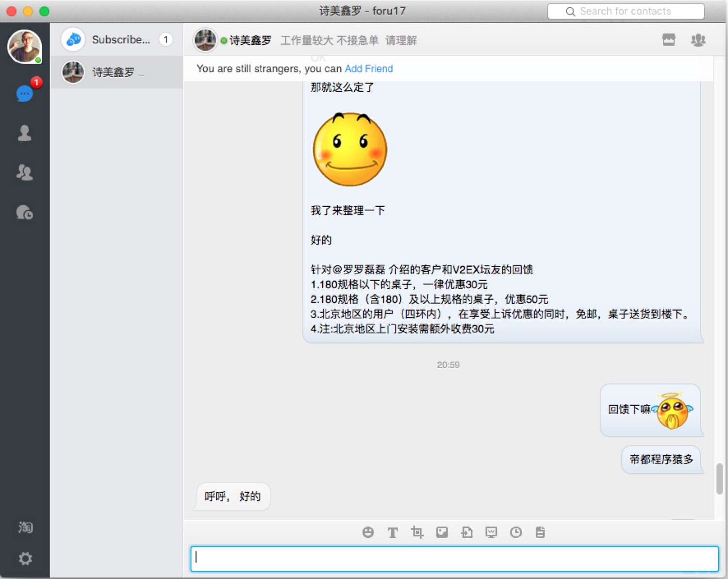The height and width of the screenshot is (579, 728).
Task: Switch to the messages tab with badge
Action: pos(25,93)
